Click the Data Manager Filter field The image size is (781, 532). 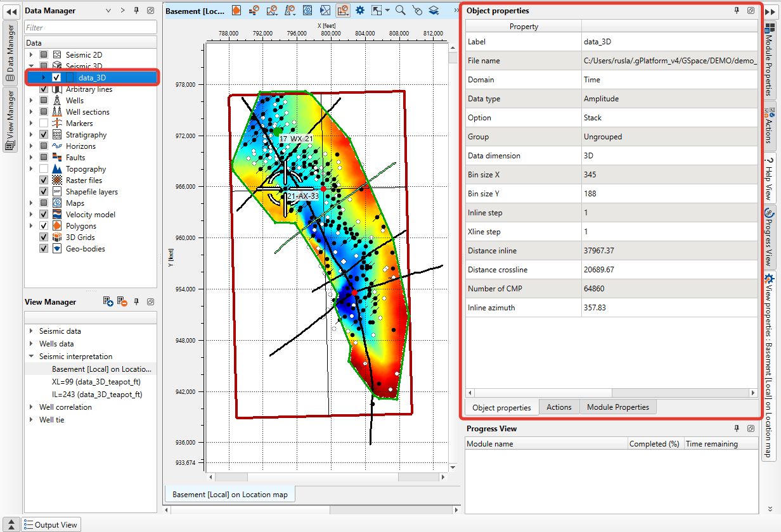point(90,27)
